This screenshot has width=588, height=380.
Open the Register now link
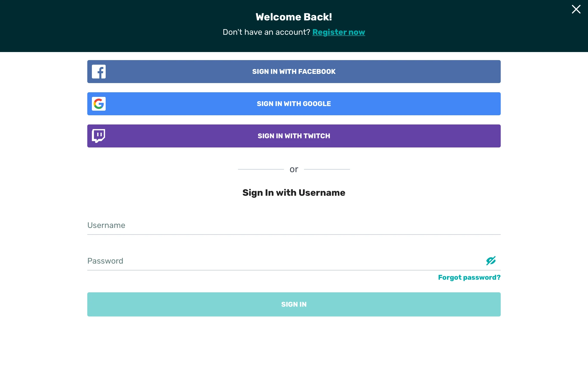(339, 32)
